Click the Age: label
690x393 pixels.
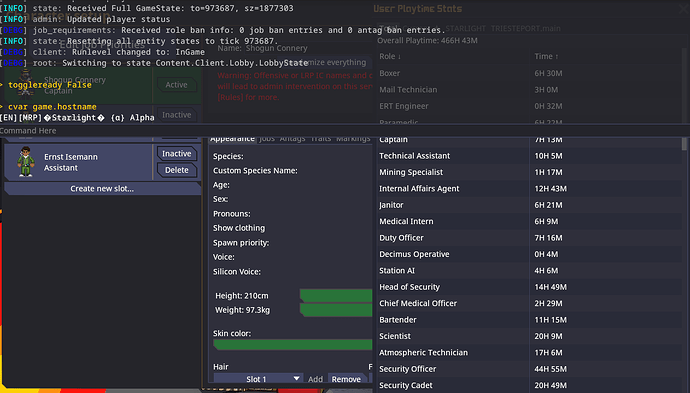click(221, 185)
